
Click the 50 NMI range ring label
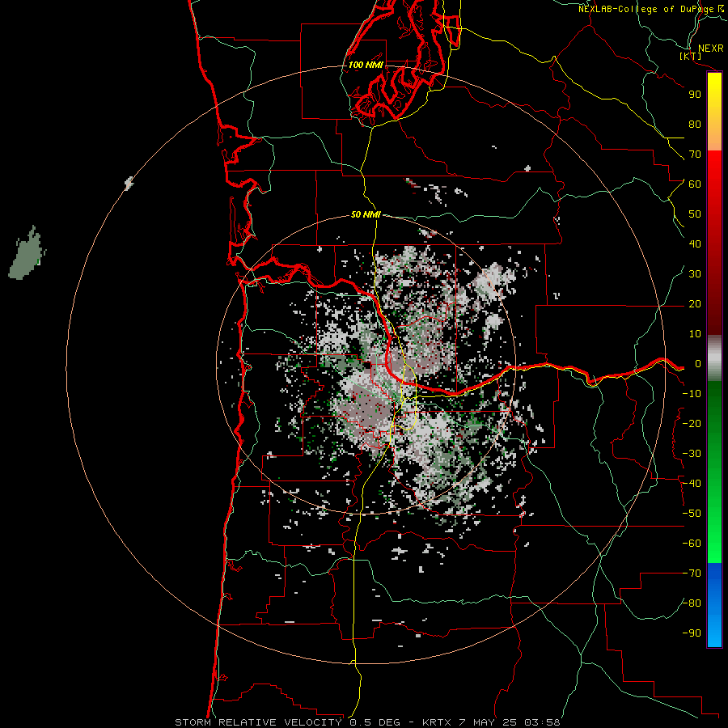(x=366, y=214)
